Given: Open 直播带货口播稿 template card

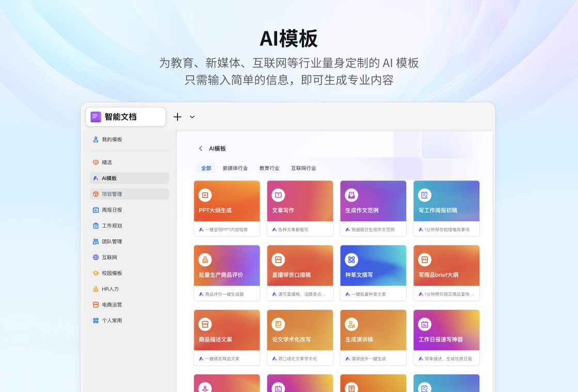Looking at the screenshot, I should click(x=300, y=273).
